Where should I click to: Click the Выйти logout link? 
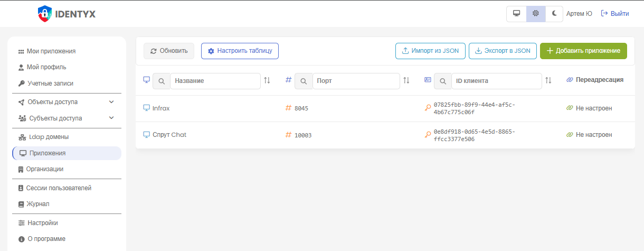(x=615, y=14)
